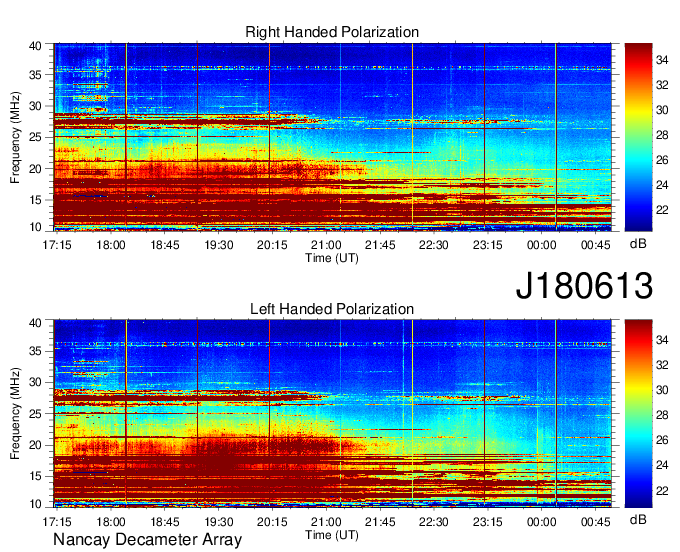Image resolution: width=680 pixels, height=552 pixels.
Task: Click the 21:45 tick on Right Handed time axis
Action: 380,245
